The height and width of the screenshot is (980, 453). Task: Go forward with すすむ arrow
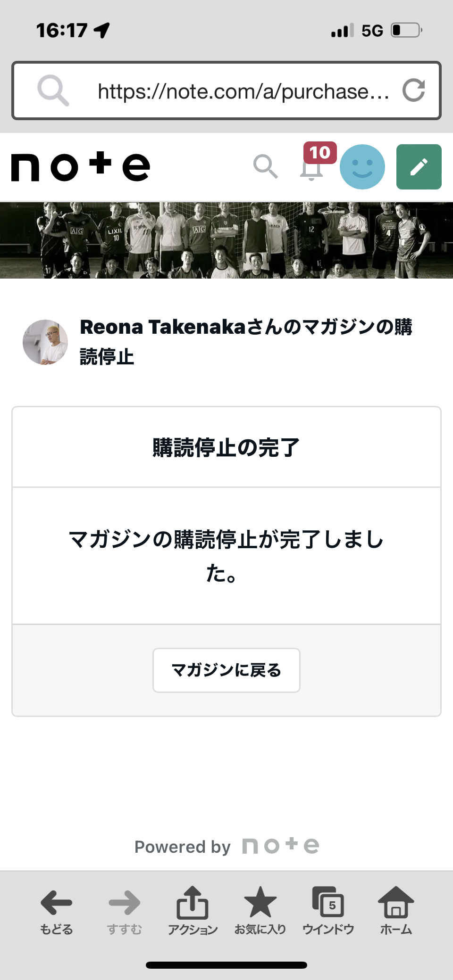click(x=124, y=910)
